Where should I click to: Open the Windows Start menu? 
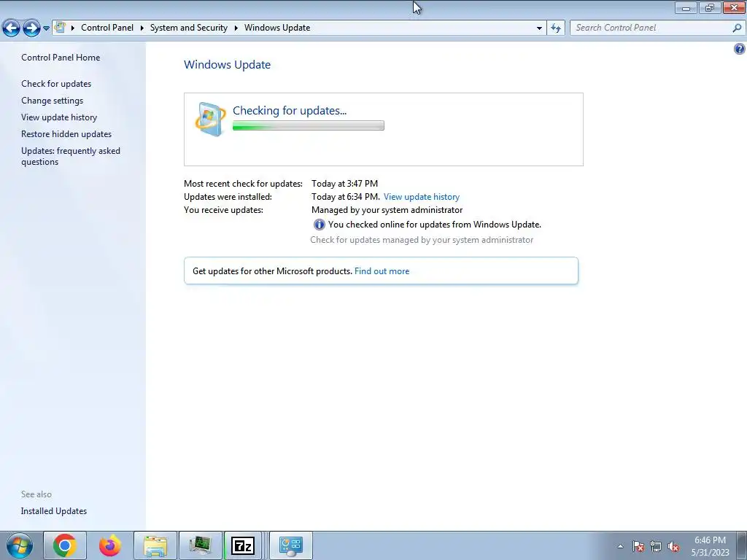click(20, 545)
